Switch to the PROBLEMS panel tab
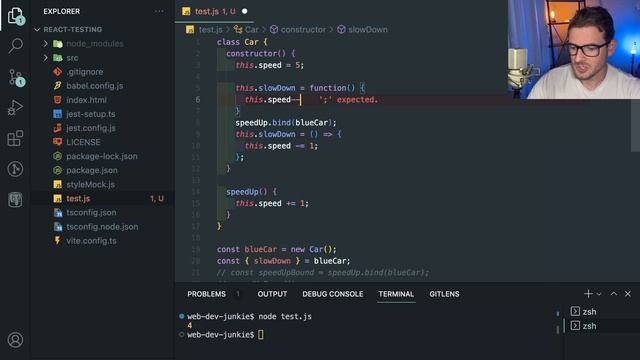Viewport: 640px width, 360px height. point(207,294)
